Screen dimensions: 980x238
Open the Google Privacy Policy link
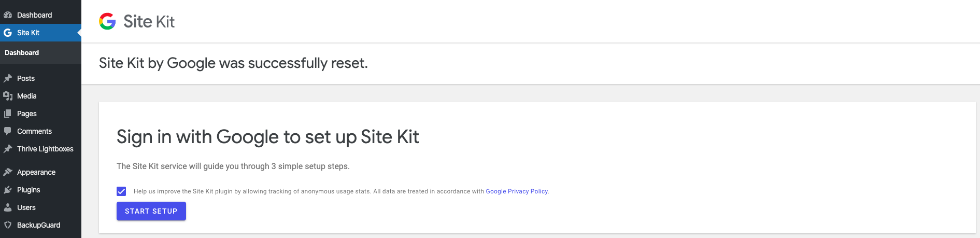tap(517, 191)
